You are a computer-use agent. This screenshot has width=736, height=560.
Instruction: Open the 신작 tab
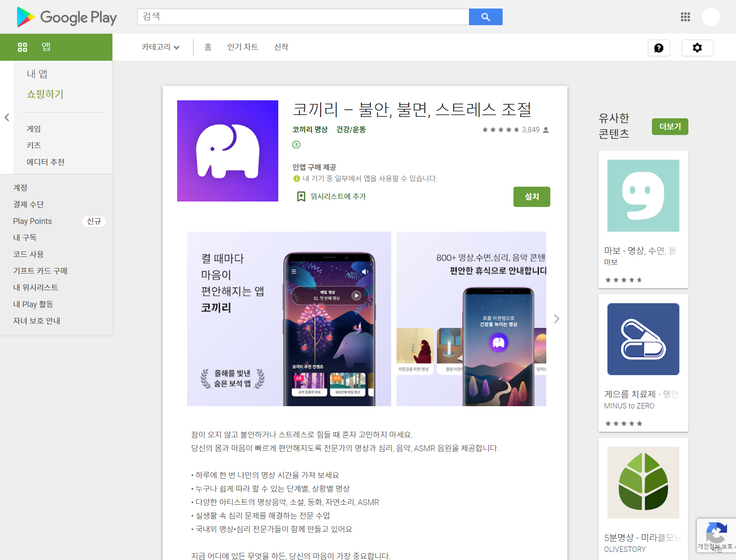(x=281, y=47)
